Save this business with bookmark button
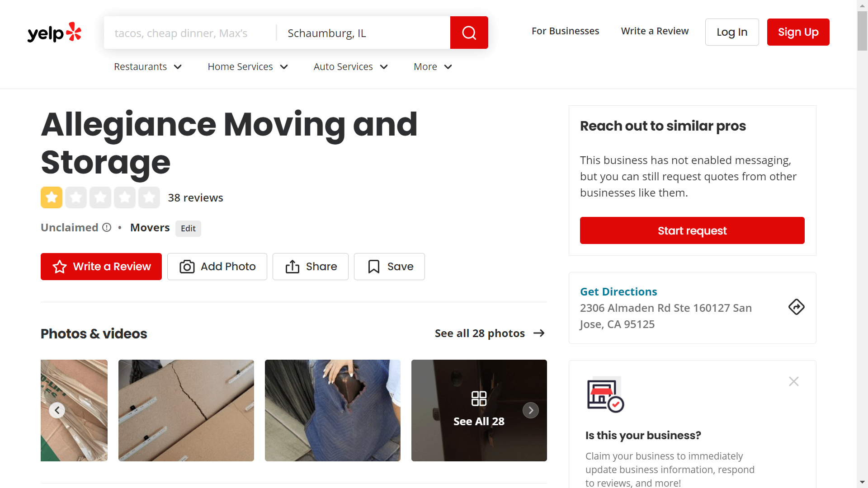Screen dimensions: 868x488 pos(389,267)
